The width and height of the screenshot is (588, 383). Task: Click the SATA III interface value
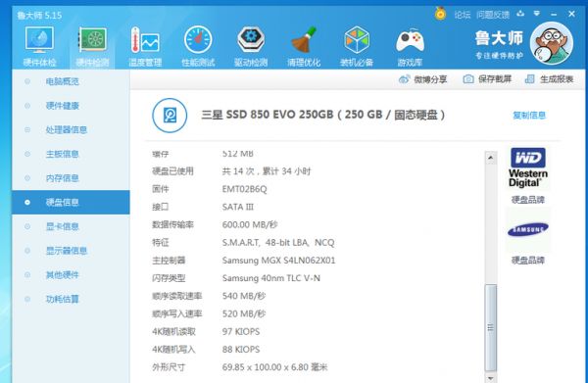(238, 207)
